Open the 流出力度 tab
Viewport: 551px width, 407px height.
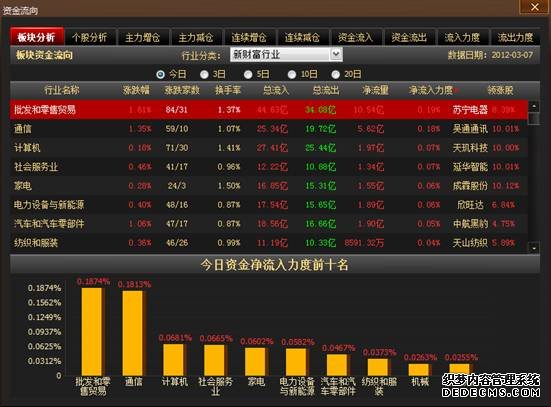coord(515,37)
